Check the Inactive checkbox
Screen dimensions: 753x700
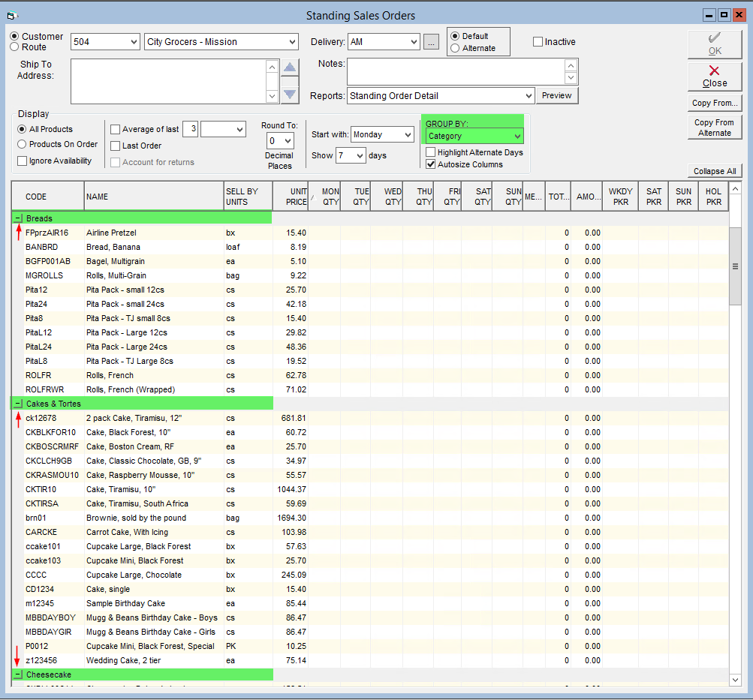pyautogui.click(x=538, y=42)
